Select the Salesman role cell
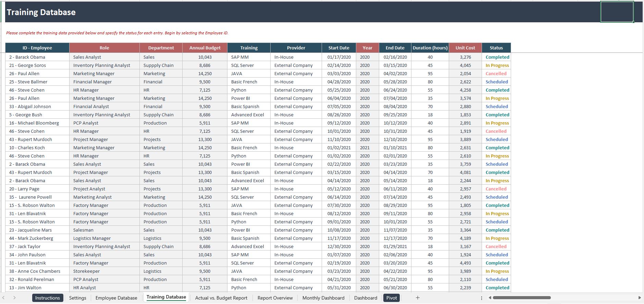The image size is (644, 304). click(x=104, y=230)
